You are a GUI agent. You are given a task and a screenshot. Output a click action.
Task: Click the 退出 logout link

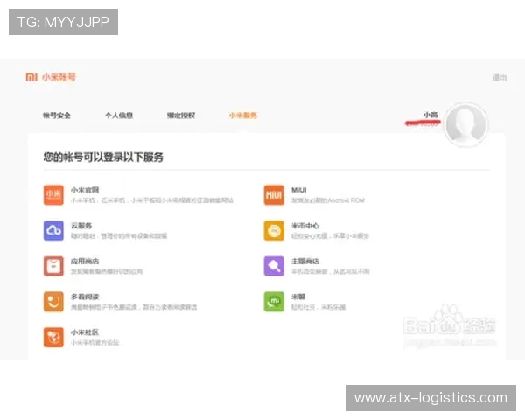(x=500, y=77)
